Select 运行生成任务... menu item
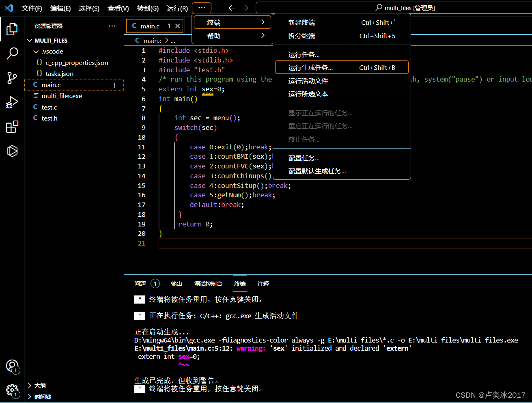 pos(342,67)
